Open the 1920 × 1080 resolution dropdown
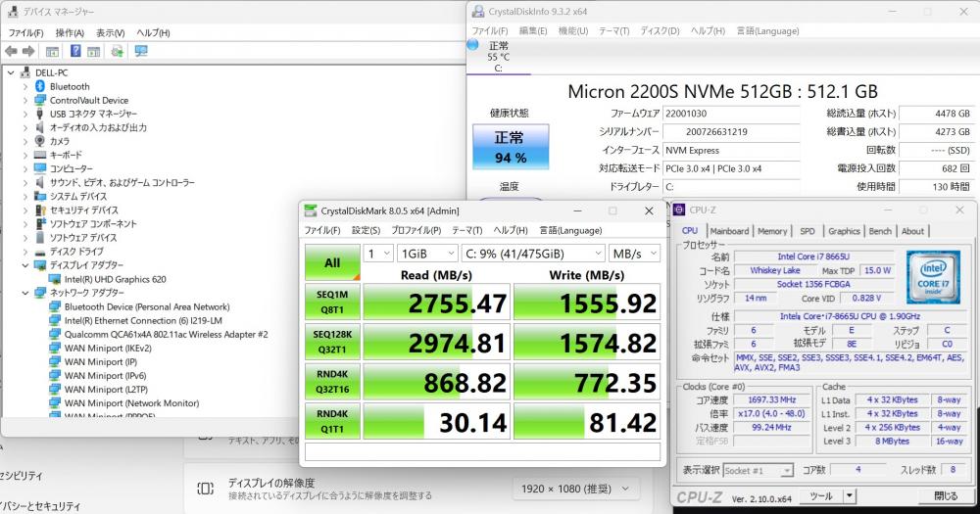Image resolution: width=980 pixels, height=514 pixels. 575,489
